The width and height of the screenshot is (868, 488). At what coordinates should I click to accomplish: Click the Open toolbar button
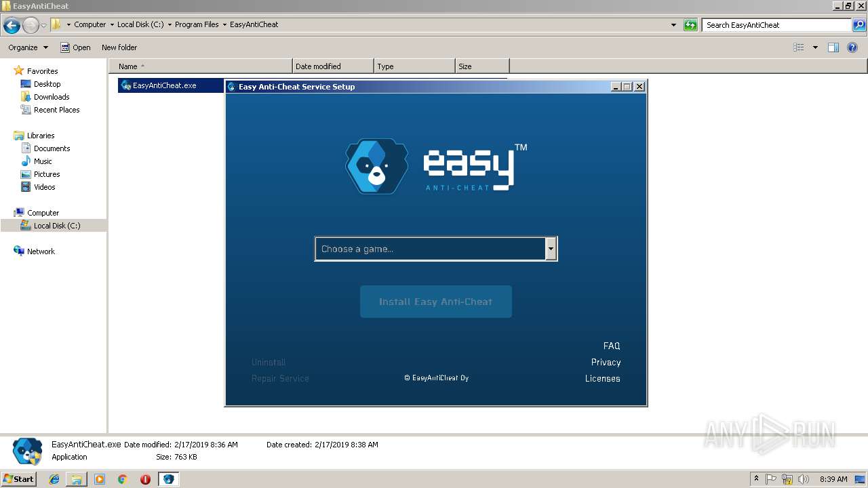point(75,47)
